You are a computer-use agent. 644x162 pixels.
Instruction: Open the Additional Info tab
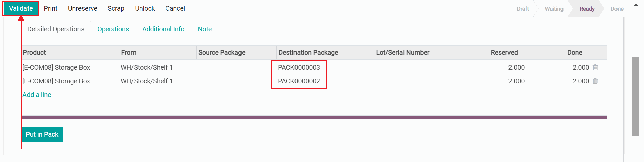pyautogui.click(x=163, y=29)
